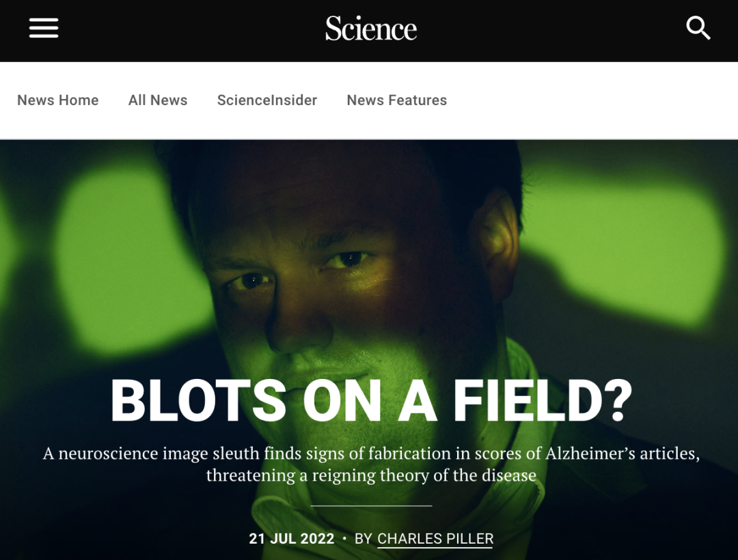Screen dimensions: 738x560
Task: Switch to ScienceInsider tab
Action: coord(267,100)
